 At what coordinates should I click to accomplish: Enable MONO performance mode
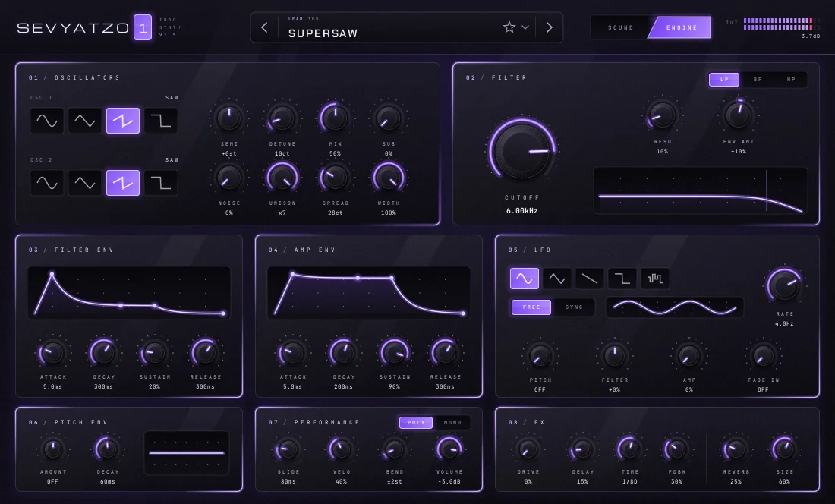452,423
